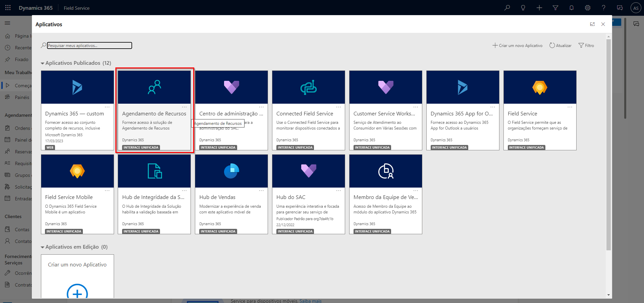
Task: Click the scroll down arrow of dialog
Action: pyautogui.click(x=608, y=295)
